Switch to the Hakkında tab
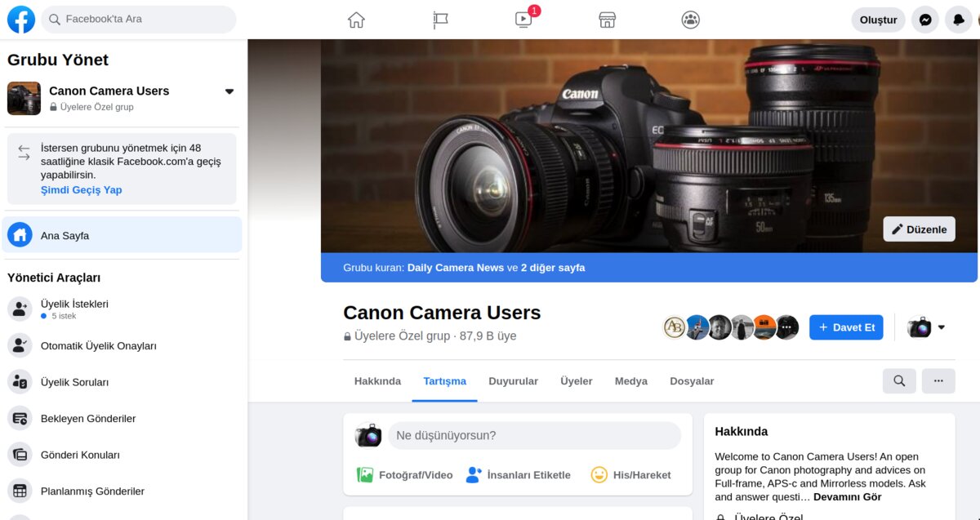This screenshot has height=520, width=980. 377,381
